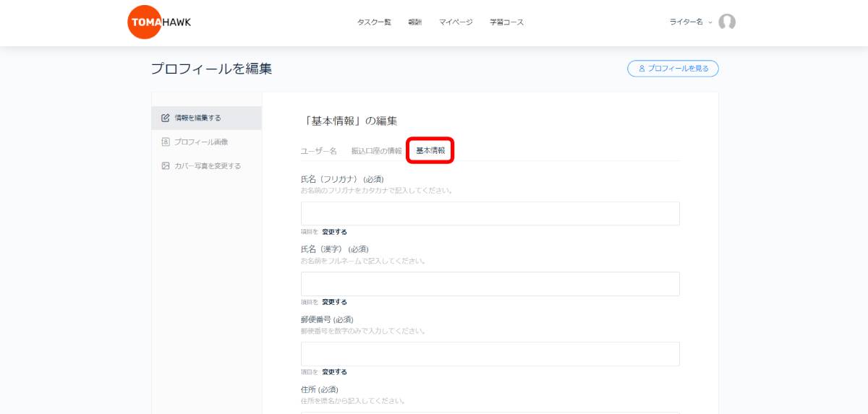The height and width of the screenshot is (414, 868).
Task: Click the pencil edit icon in sidebar
Action: [166, 118]
